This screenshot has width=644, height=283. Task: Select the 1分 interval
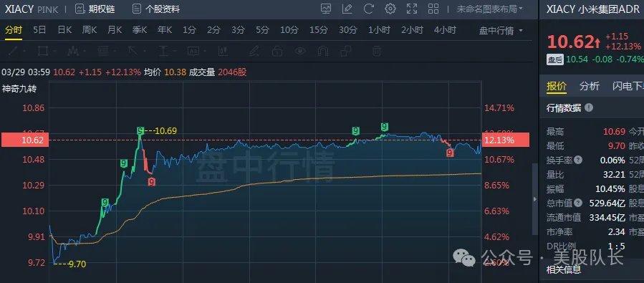pos(189,30)
